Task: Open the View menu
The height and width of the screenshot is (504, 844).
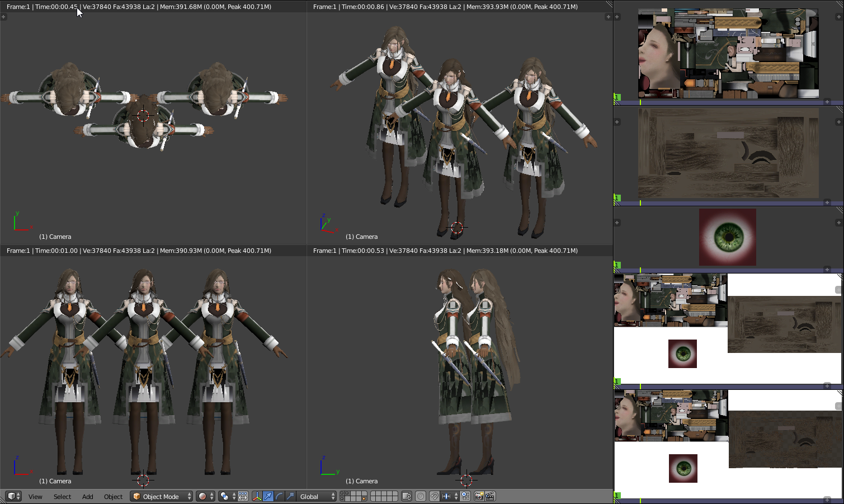Action: (x=35, y=497)
